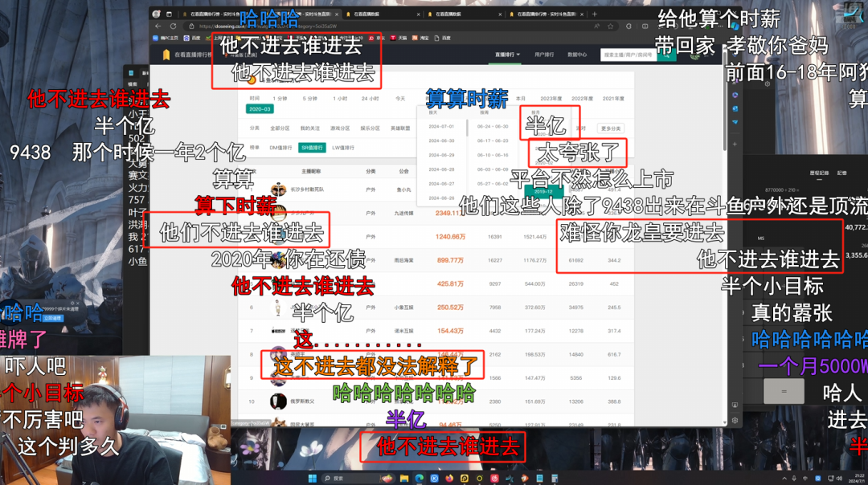Click the page's vertical scrollbar
Viewport: 868px width, 485px height.
[725, 100]
